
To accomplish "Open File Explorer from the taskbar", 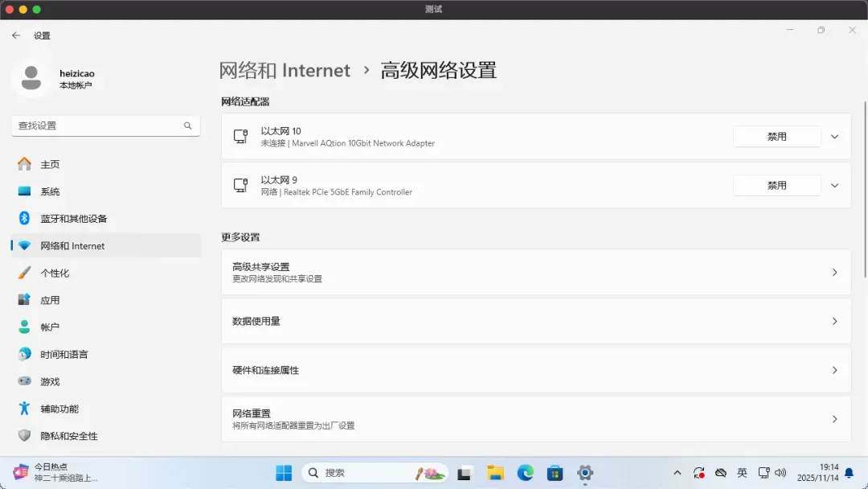I will click(495, 473).
